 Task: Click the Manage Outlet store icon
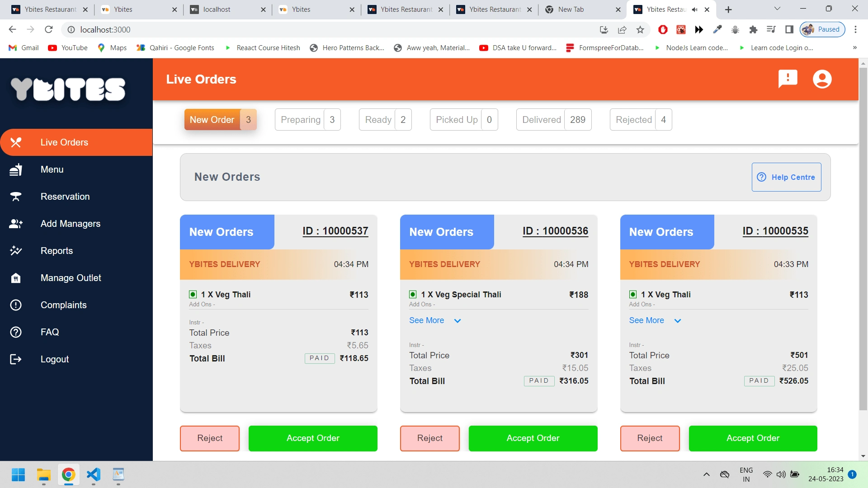pyautogui.click(x=16, y=278)
